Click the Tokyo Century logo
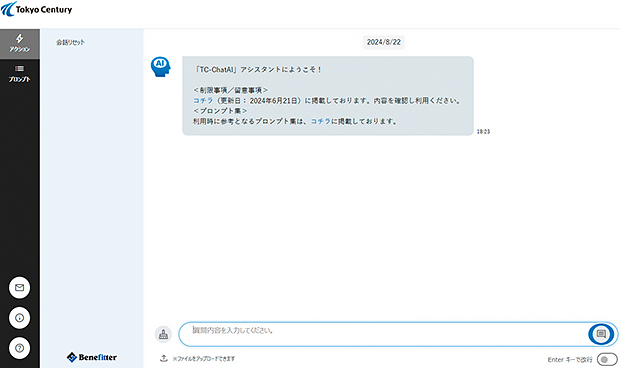The width and height of the screenshot is (620, 368). click(x=37, y=9)
